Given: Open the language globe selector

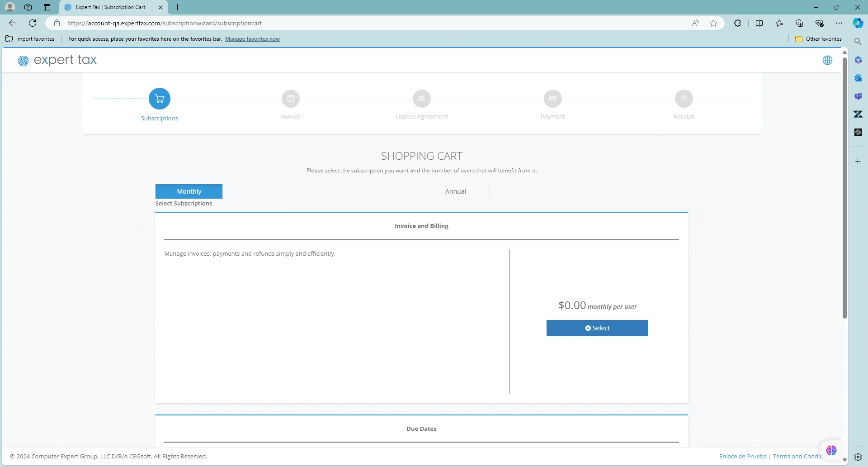Looking at the screenshot, I should [828, 60].
